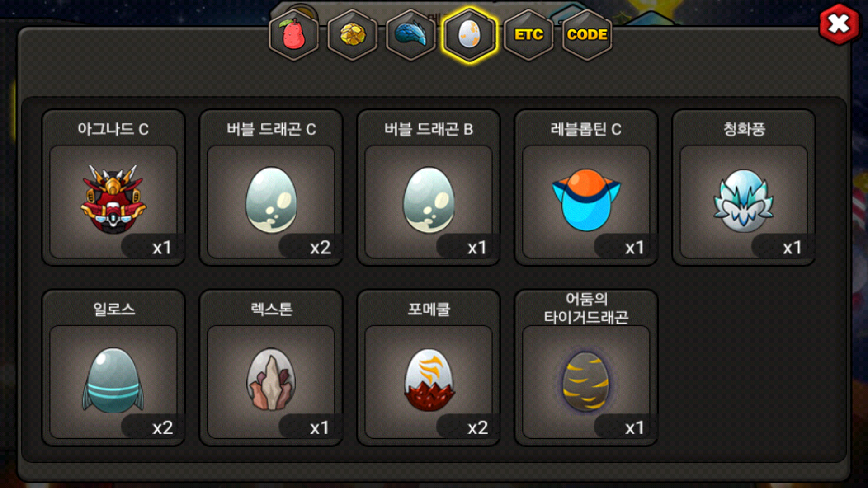Select the spotted egg tab icon
This screenshot has height=488, width=868.
click(470, 35)
